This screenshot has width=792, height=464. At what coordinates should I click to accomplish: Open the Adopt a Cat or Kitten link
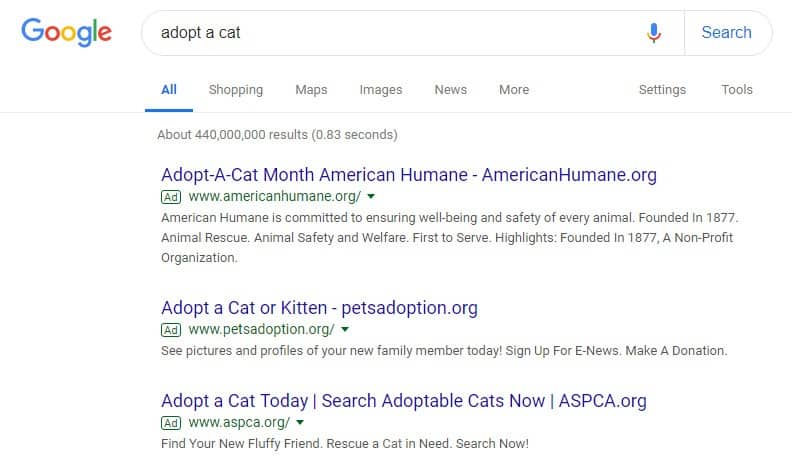319,308
